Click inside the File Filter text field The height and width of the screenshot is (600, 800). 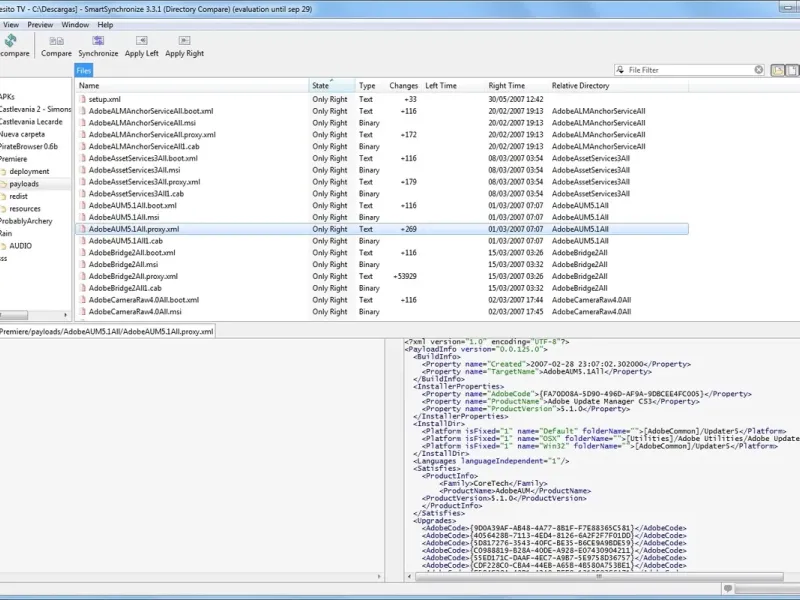coord(690,71)
